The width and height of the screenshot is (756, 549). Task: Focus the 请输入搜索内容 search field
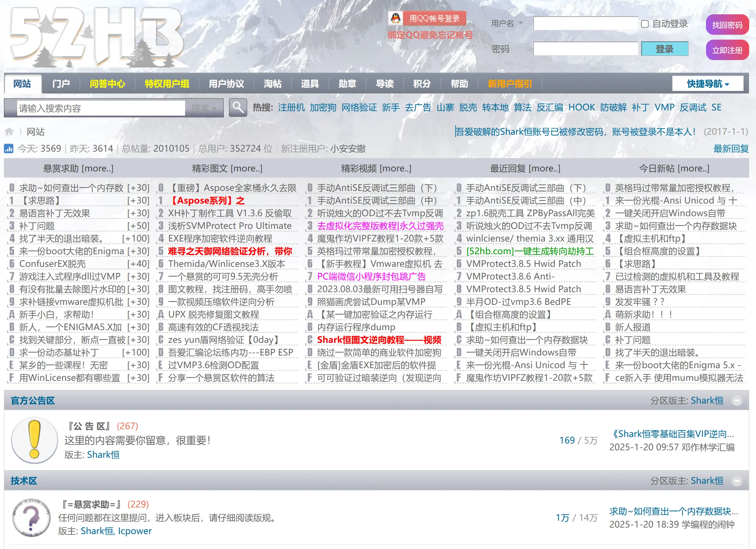(101, 108)
